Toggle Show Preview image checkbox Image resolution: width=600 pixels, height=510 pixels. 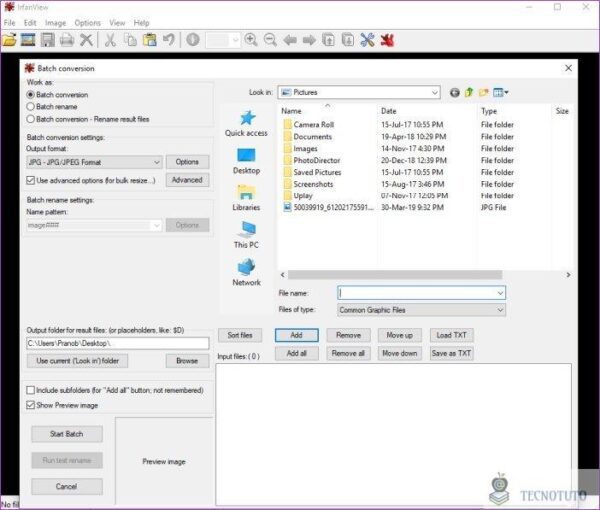[31, 405]
